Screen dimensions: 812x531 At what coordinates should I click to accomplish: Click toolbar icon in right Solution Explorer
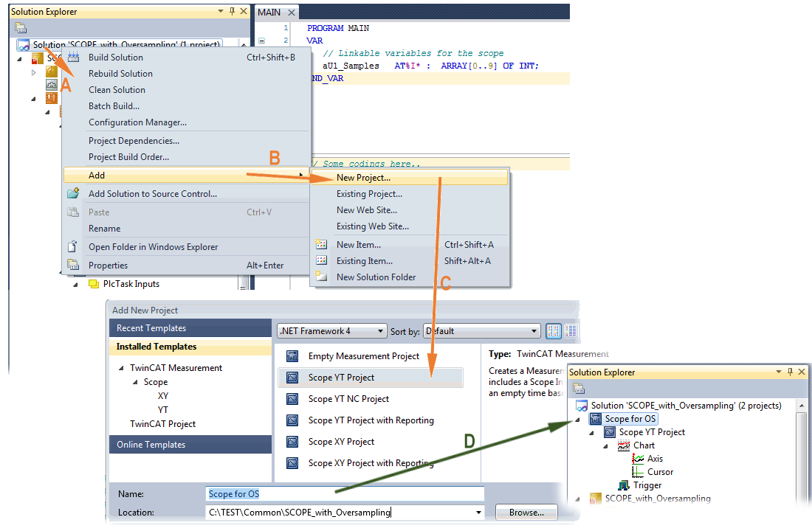pyautogui.click(x=579, y=388)
